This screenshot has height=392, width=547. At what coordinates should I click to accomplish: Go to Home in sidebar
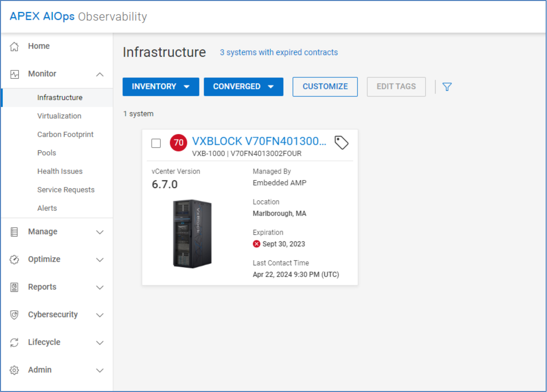click(x=39, y=46)
